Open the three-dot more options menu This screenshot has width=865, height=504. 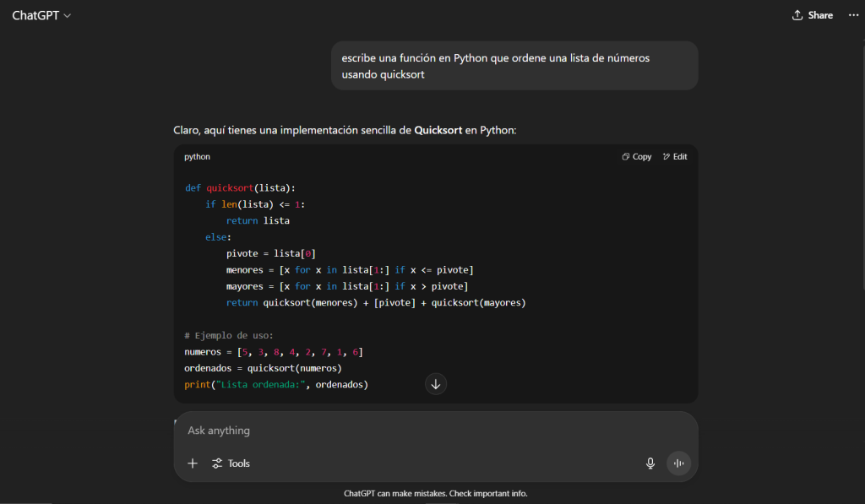pyautogui.click(x=853, y=15)
